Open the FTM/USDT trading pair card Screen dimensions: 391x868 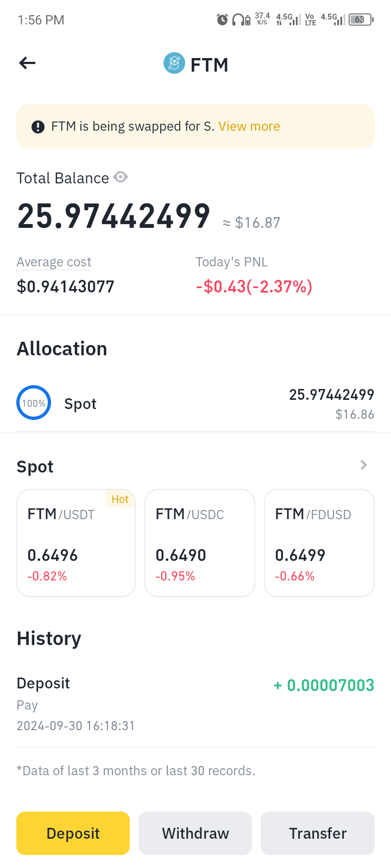pyautogui.click(x=76, y=543)
